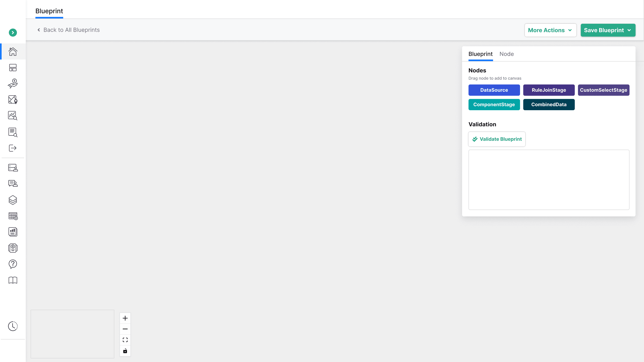The image size is (644, 362).
Task: Select the Blueprint panel tab
Action: pos(480,54)
